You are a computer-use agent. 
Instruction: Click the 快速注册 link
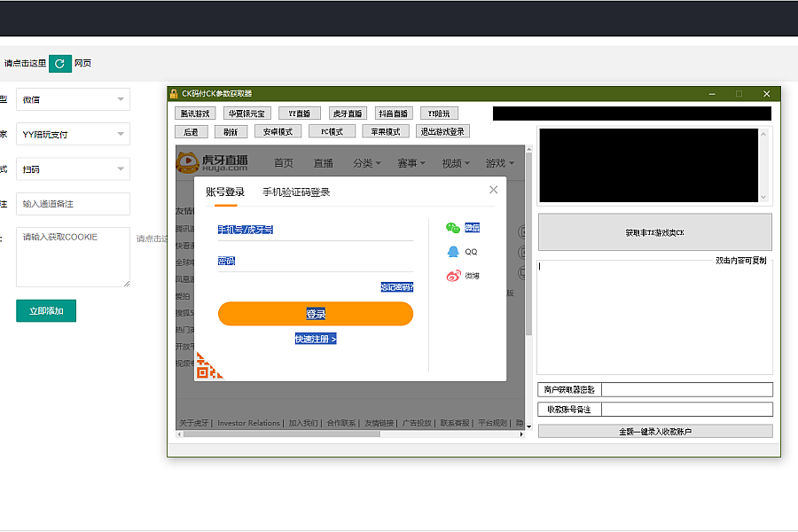pos(316,339)
